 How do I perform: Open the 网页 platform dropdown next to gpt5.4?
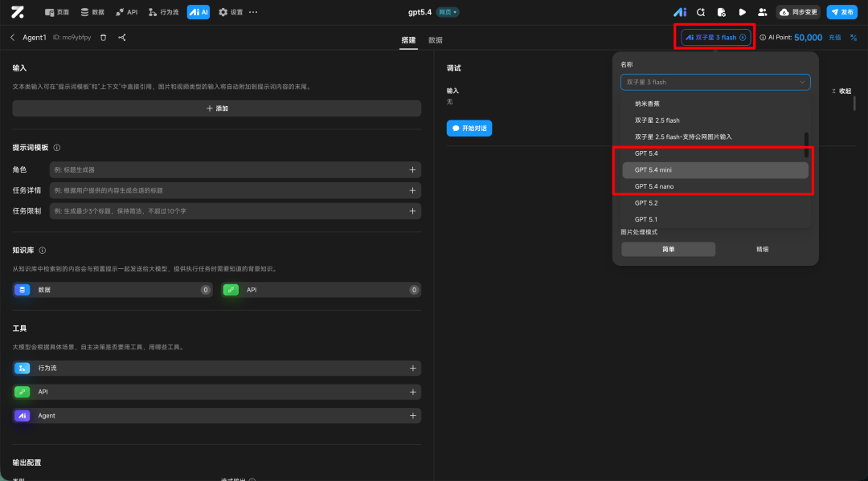tap(448, 12)
